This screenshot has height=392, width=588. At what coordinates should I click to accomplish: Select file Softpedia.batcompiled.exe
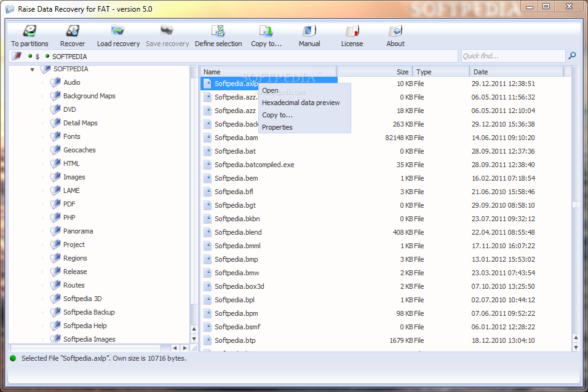(254, 165)
